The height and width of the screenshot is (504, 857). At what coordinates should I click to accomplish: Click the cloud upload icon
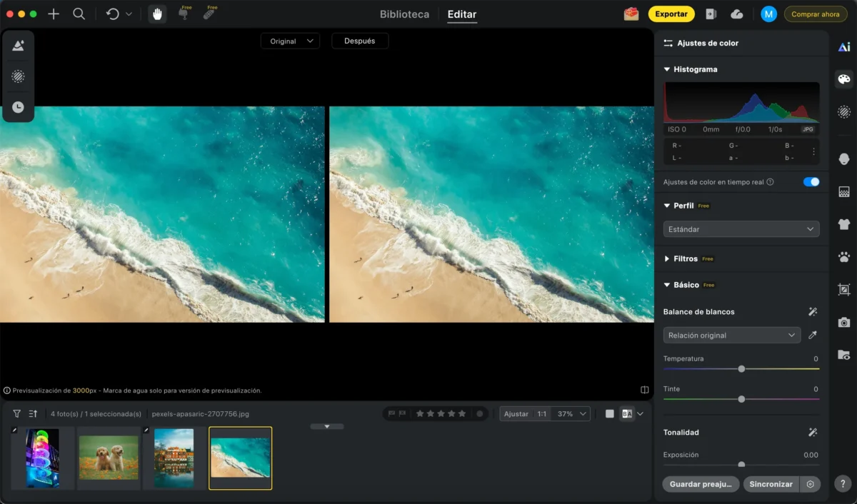tap(737, 14)
